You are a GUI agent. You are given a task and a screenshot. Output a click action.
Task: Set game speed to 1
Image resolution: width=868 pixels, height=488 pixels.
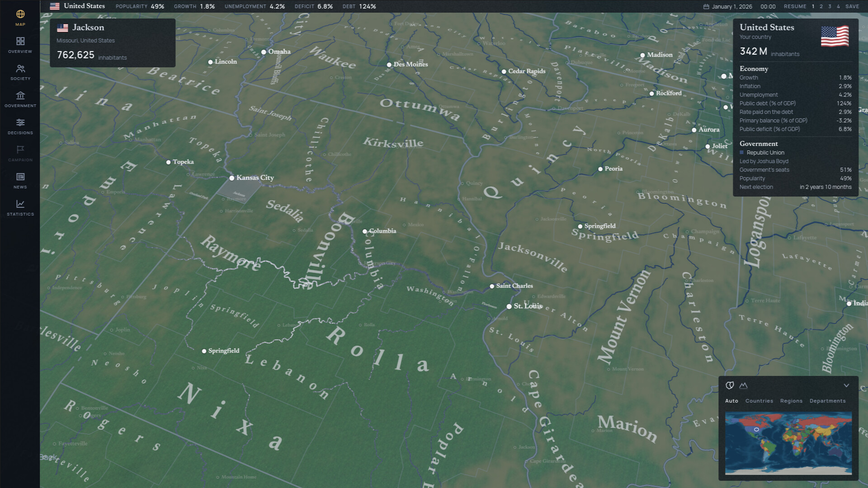813,6
